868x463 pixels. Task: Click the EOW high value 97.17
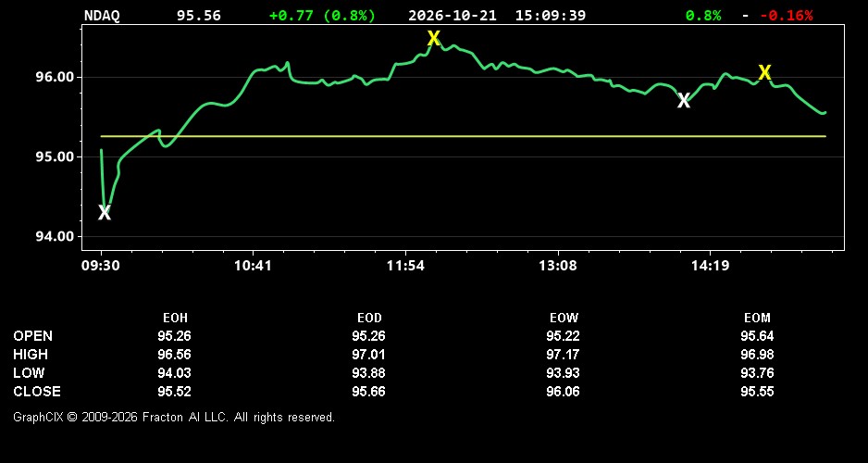point(563,355)
